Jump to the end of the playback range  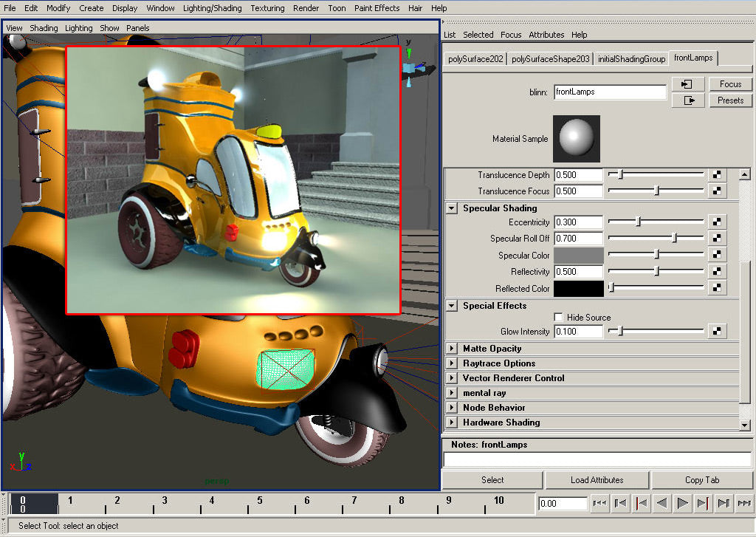(744, 503)
